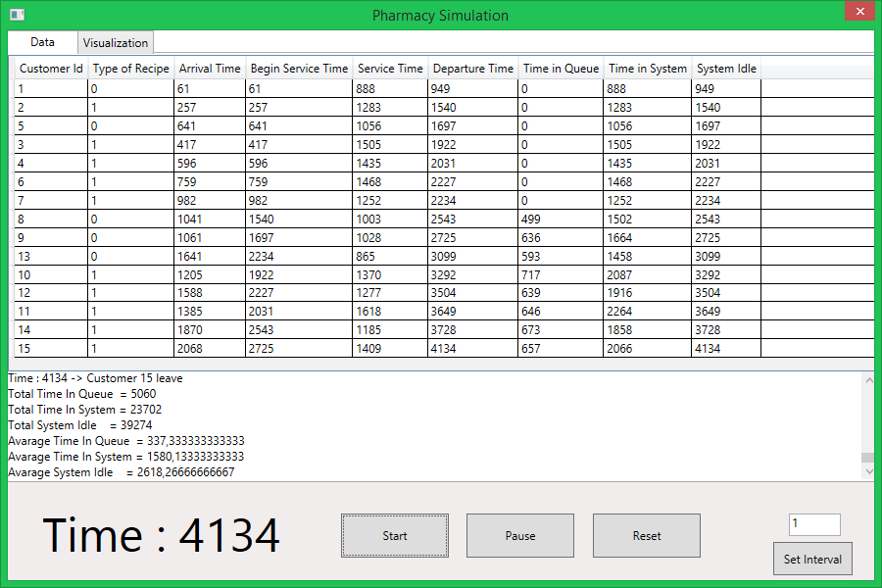
Task: Click the Departure Time column header
Action: (x=473, y=69)
